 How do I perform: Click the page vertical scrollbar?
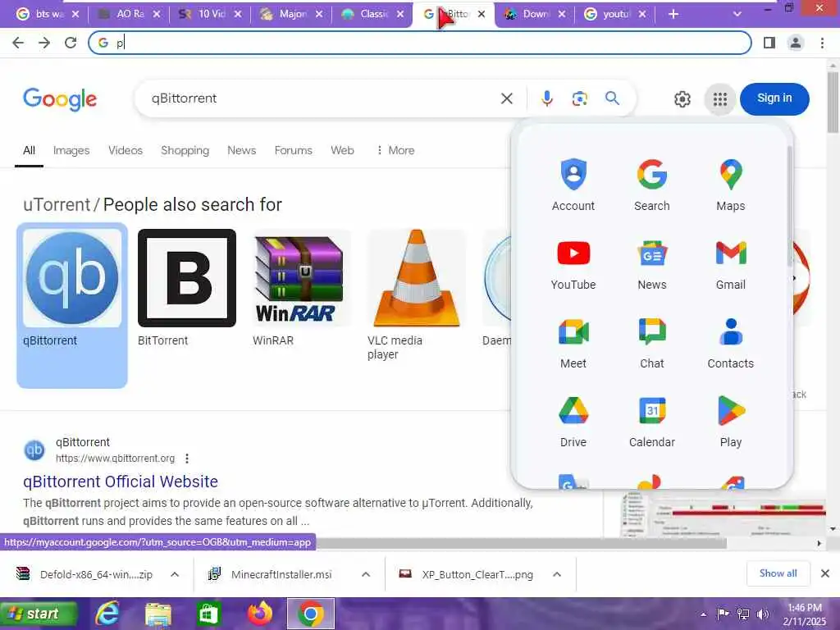click(833, 103)
